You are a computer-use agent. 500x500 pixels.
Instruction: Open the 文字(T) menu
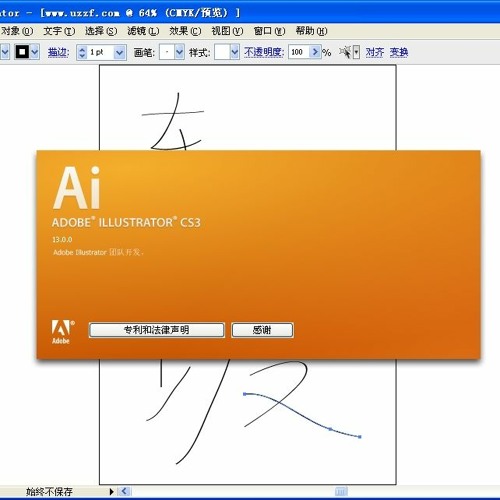coord(59,31)
